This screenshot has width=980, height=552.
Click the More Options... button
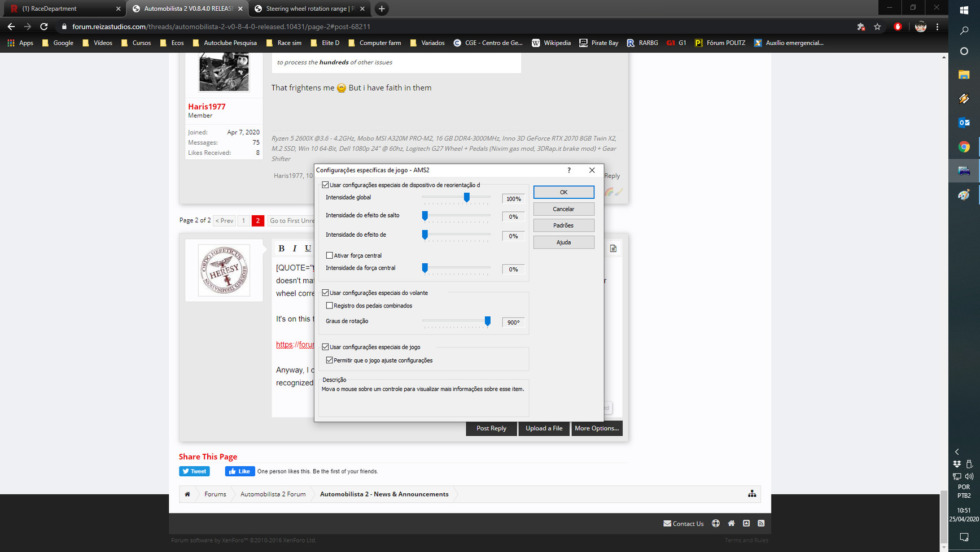tap(597, 428)
